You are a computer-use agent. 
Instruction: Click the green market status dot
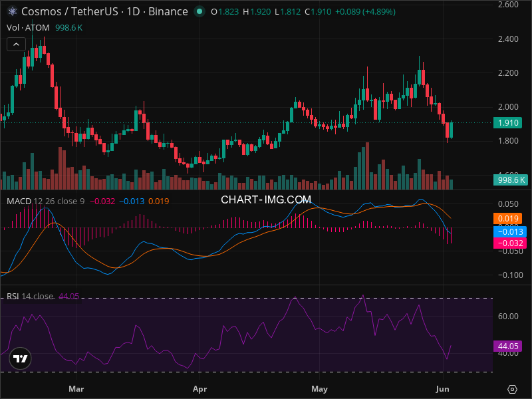pos(199,12)
